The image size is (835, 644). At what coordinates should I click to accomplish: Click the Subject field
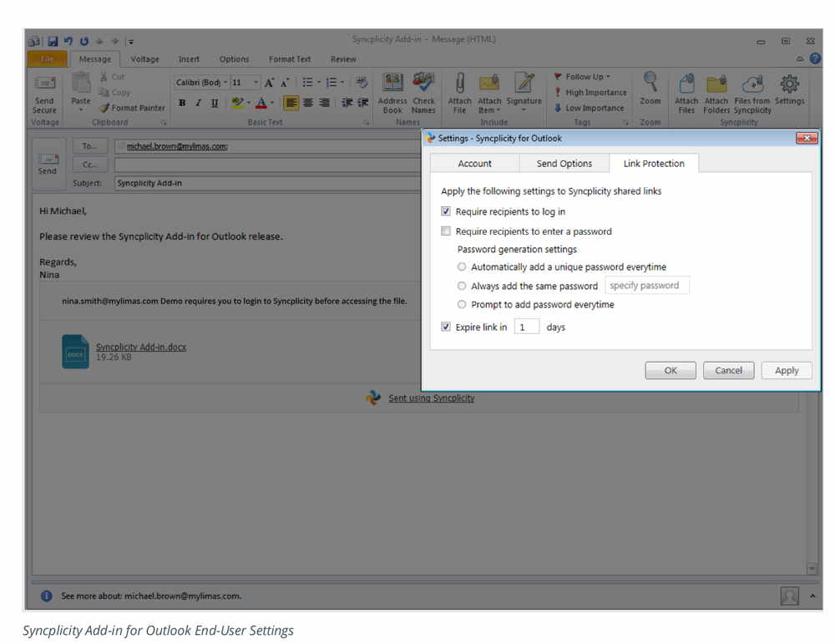click(267, 183)
